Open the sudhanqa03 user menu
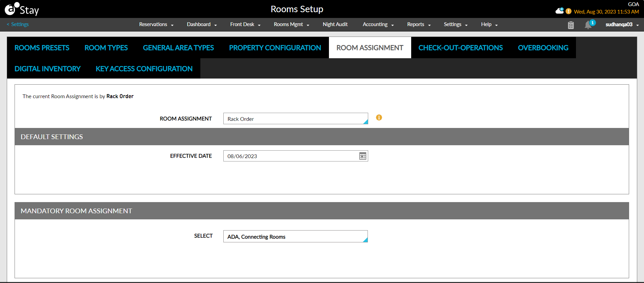 (622, 24)
